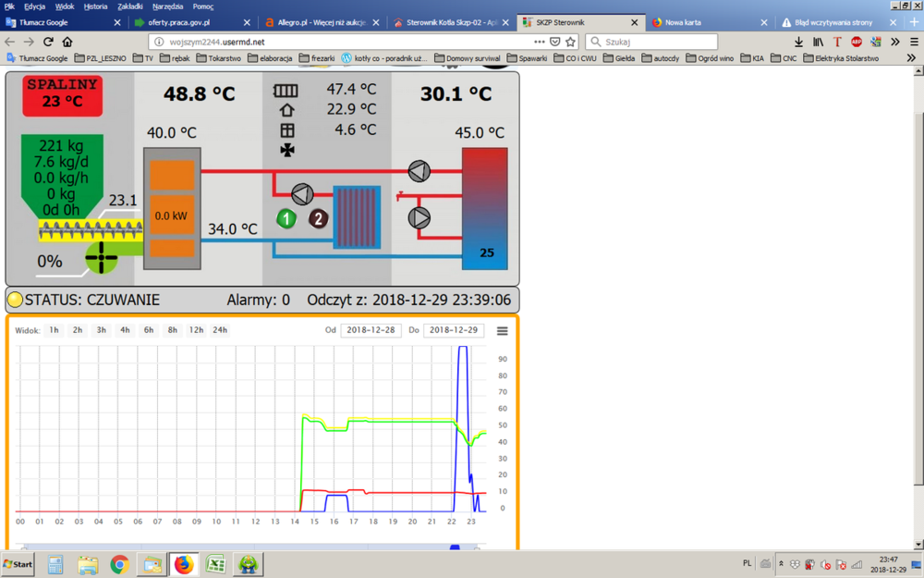The height and width of the screenshot is (578, 924).
Task: Click the radiator temperature icon
Action: 286,91
